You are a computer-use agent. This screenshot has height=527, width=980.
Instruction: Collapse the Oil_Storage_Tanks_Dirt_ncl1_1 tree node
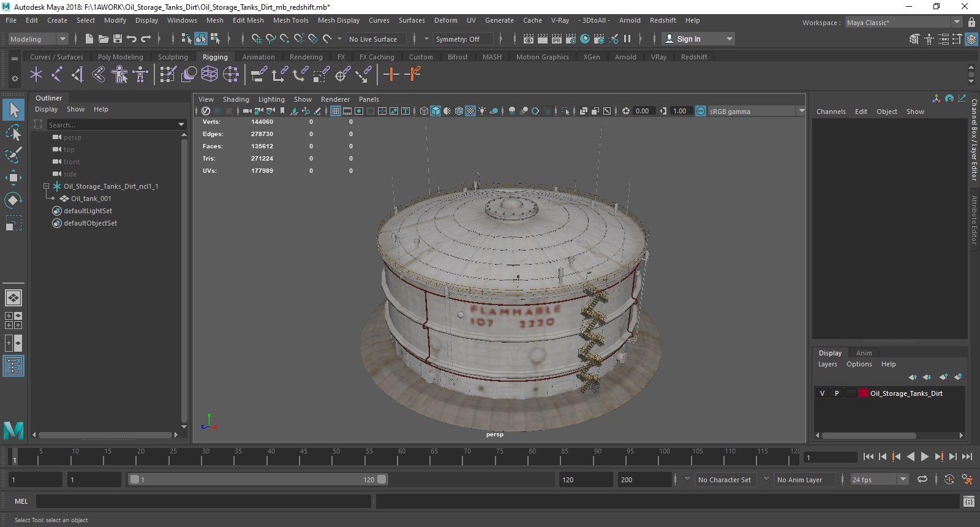pos(46,186)
